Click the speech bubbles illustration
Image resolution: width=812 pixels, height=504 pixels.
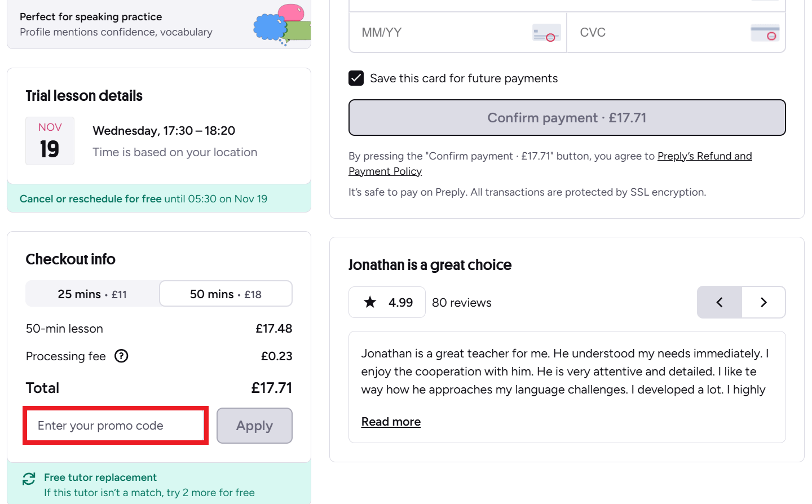click(282, 25)
